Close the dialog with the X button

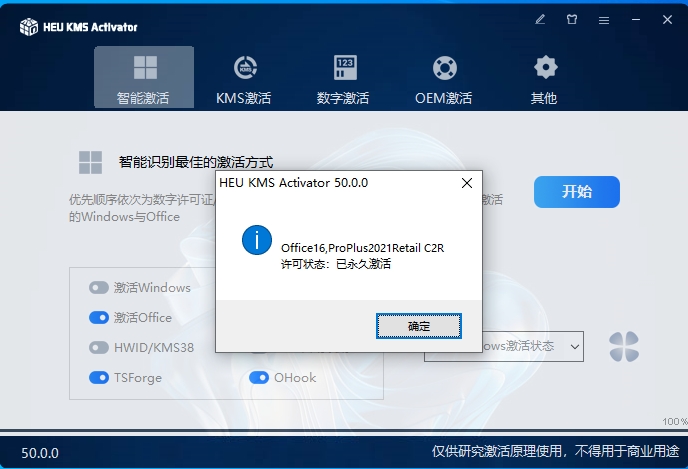(x=467, y=183)
